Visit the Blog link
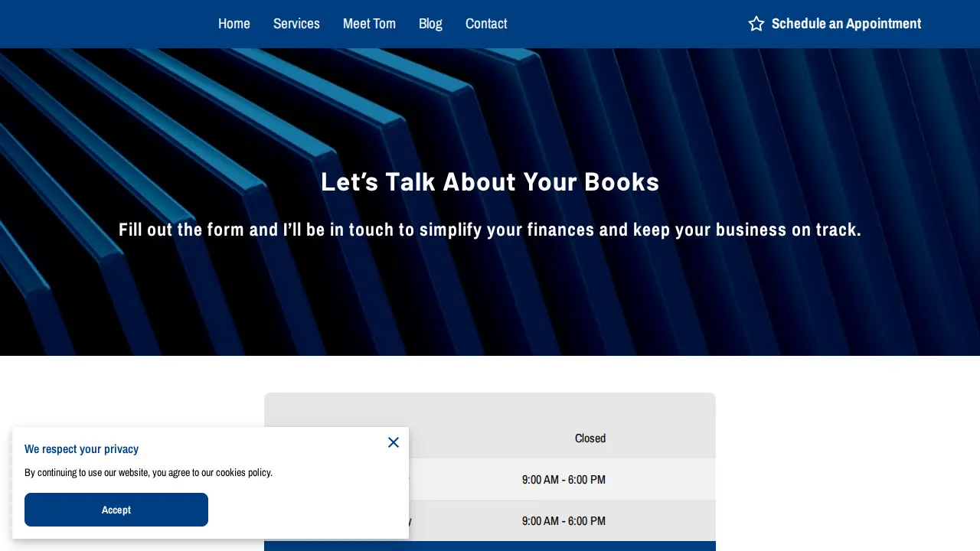 pos(430,24)
